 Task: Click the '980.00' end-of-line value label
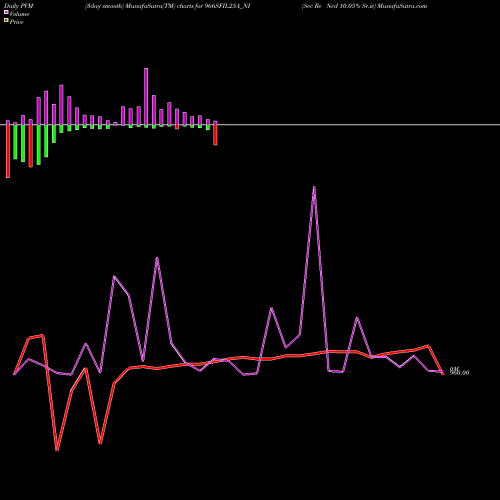point(459,373)
